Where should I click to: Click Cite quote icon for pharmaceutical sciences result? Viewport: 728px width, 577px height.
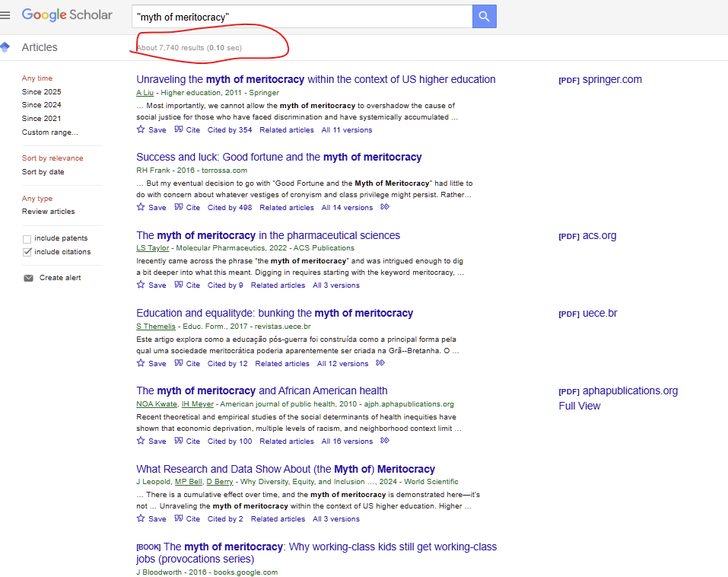(179, 285)
